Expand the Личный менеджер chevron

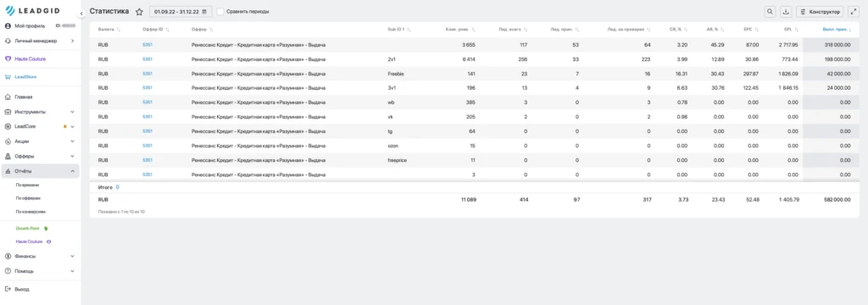point(73,41)
